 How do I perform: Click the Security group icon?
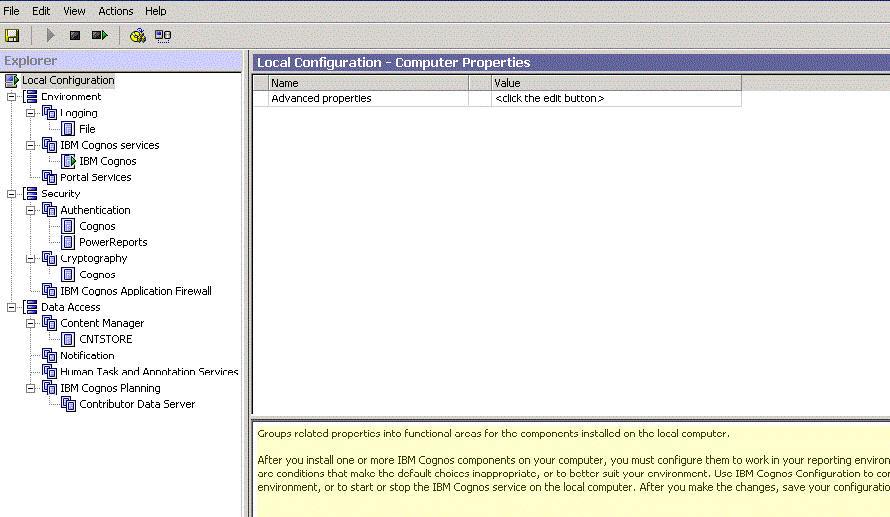coord(30,194)
